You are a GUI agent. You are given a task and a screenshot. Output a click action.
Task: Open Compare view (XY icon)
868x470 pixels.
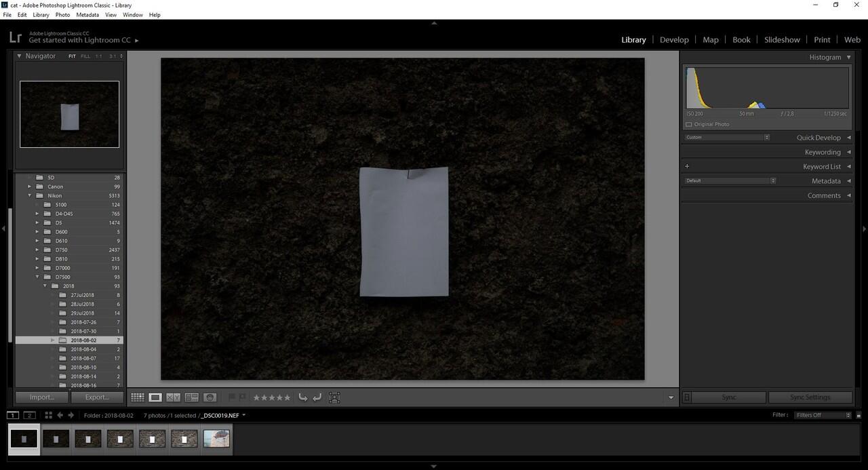click(x=173, y=397)
